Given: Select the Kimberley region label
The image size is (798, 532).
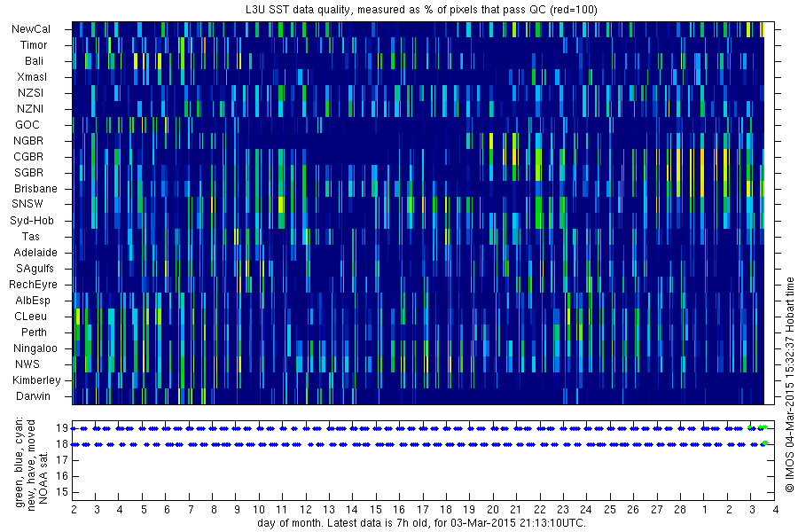Looking at the screenshot, I should point(36,380).
